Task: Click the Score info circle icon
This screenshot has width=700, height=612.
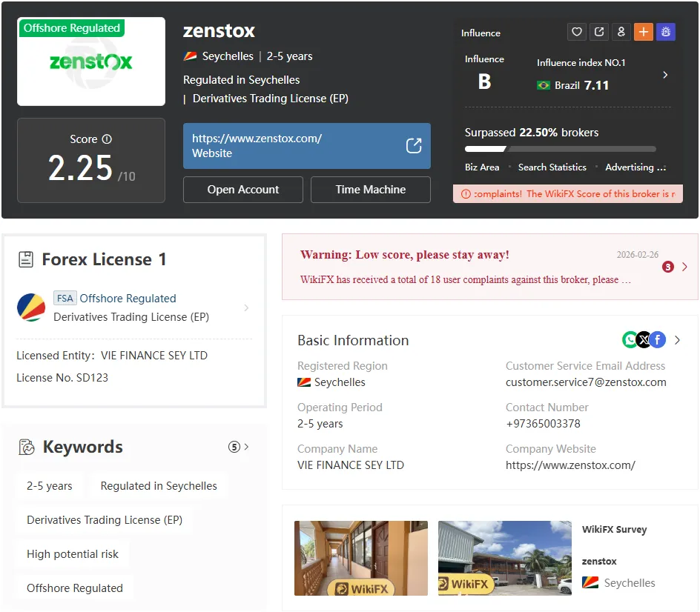Action: 107,139
